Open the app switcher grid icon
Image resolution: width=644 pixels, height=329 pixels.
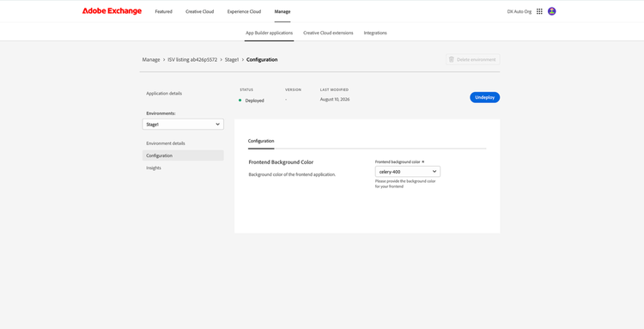[539, 11]
